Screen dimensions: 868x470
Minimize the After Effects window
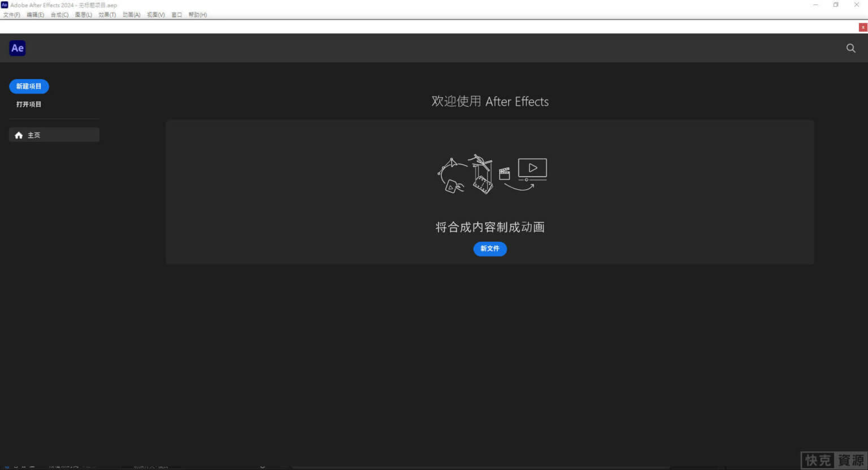coord(815,5)
